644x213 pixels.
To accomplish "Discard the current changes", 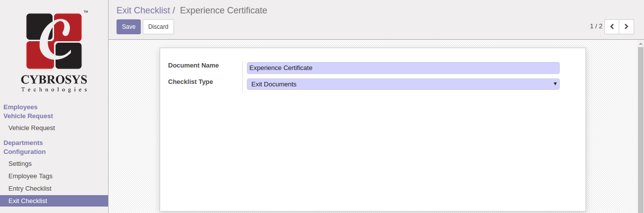I will 158,27.
